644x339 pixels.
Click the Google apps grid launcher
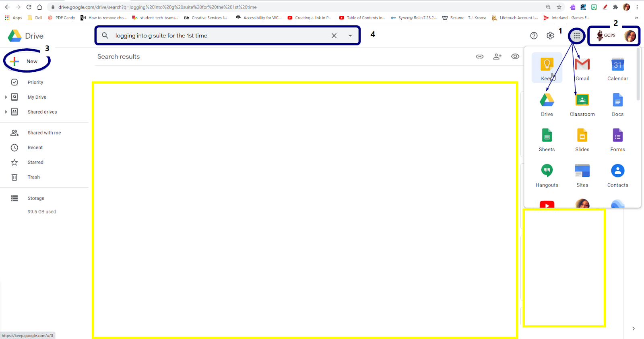click(x=577, y=36)
